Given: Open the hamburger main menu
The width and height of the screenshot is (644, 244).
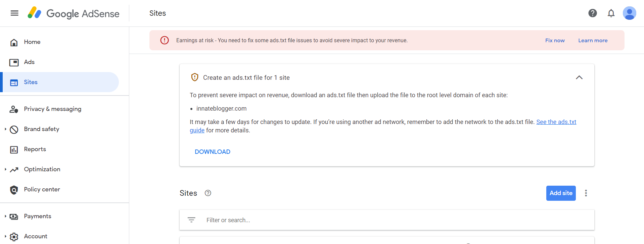Looking at the screenshot, I should click(x=14, y=13).
